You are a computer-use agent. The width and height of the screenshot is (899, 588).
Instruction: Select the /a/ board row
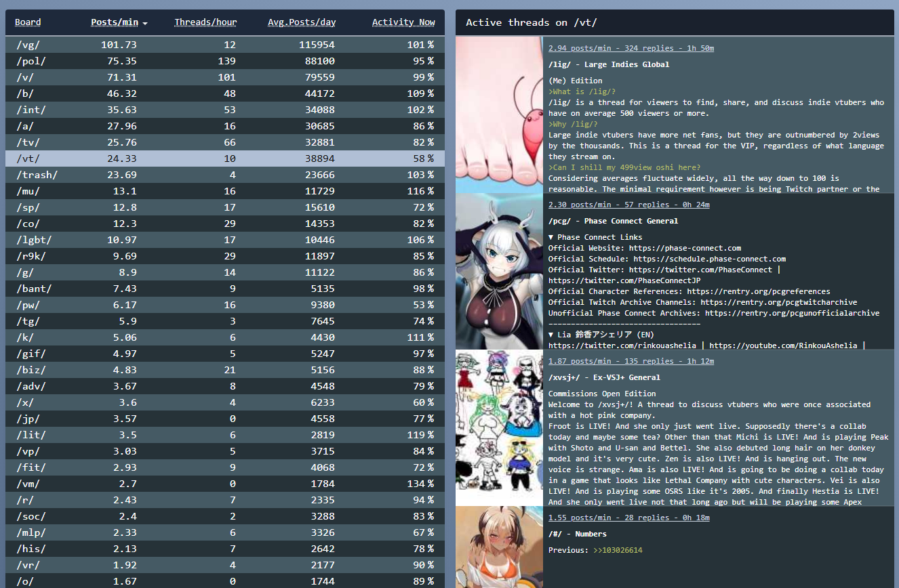click(225, 126)
